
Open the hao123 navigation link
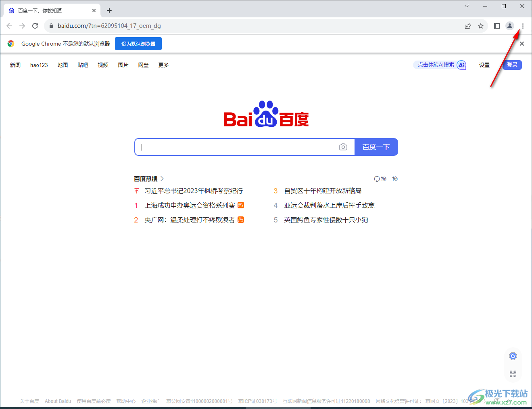point(39,65)
